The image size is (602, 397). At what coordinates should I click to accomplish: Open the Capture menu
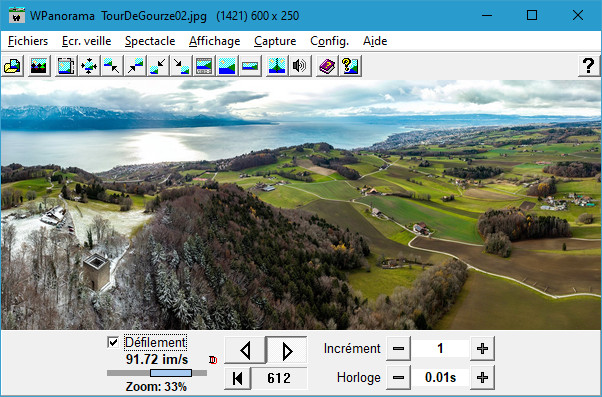click(x=275, y=41)
